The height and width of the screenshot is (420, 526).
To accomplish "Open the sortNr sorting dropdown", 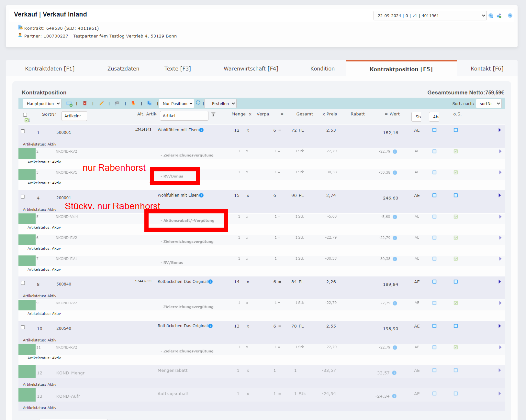I will (x=488, y=104).
